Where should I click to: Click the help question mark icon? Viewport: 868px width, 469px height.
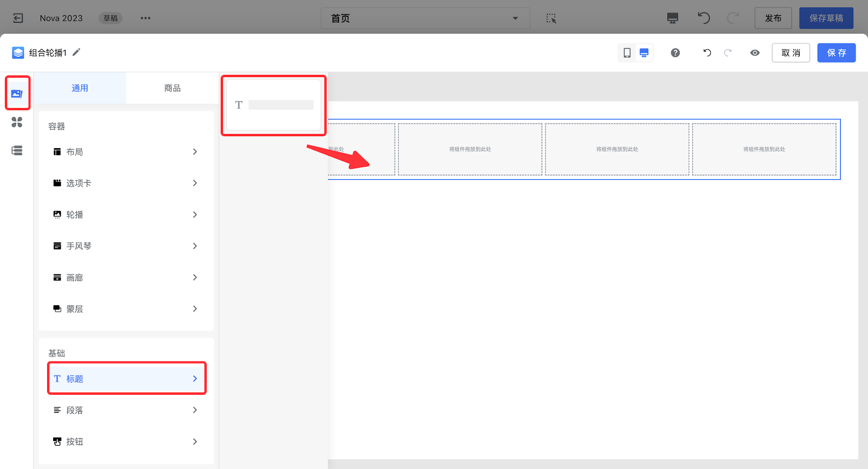point(675,53)
